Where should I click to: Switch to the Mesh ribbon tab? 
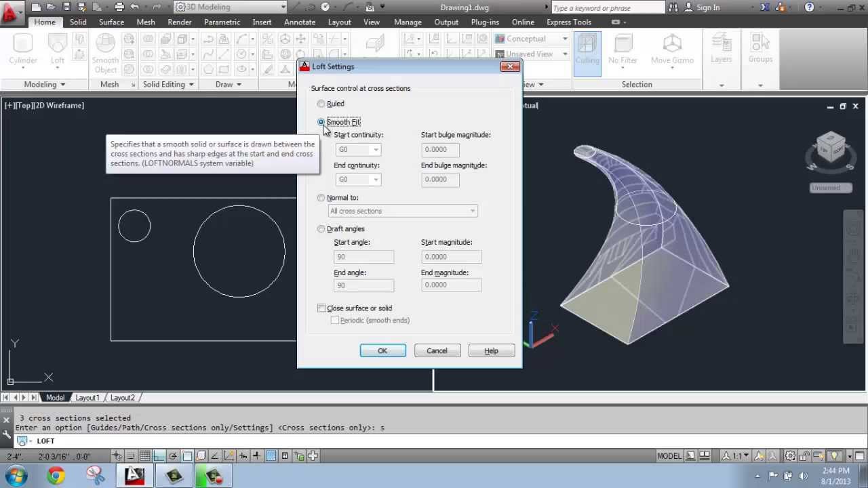tap(146, 22)
